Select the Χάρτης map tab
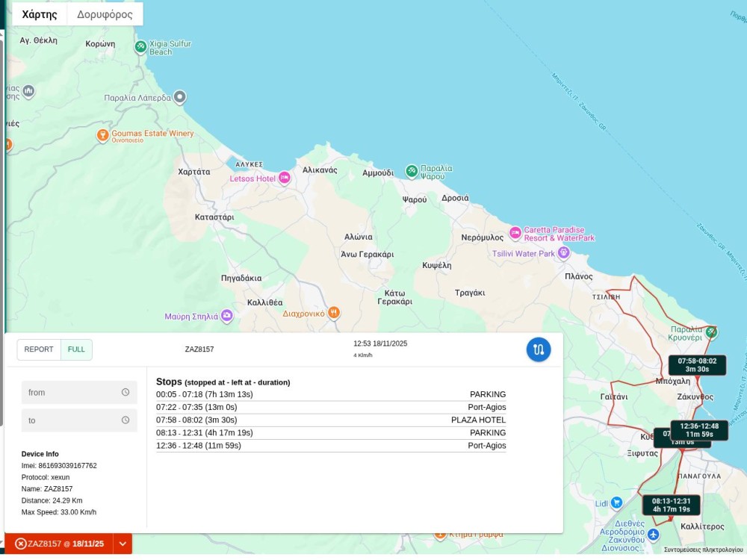The width and height of the screenshot is (747, 560). [40, 14]
